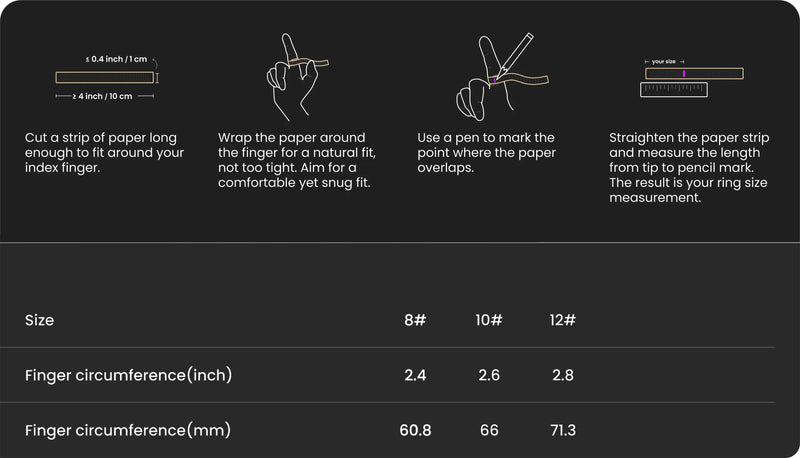Viewport: 800px width, 458px height.
Task: Click the 2.4 inch circumference value
Action: click(415, 375)
